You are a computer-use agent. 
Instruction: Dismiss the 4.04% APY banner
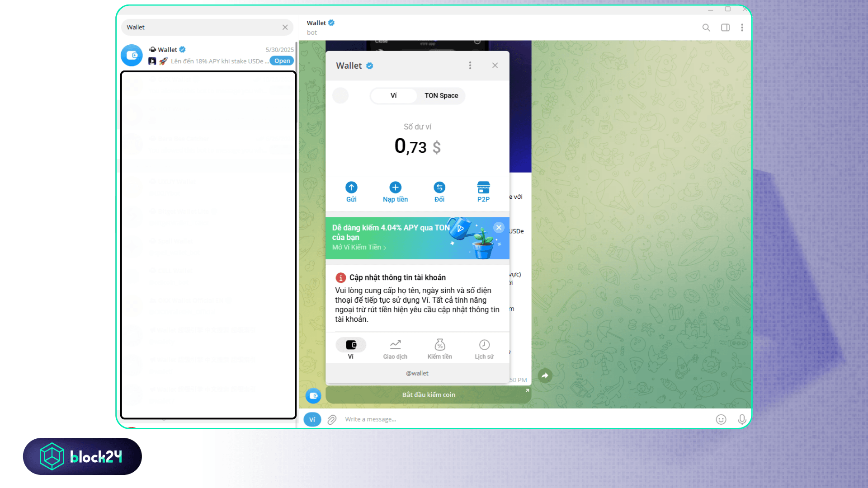(x=499, y=227)
